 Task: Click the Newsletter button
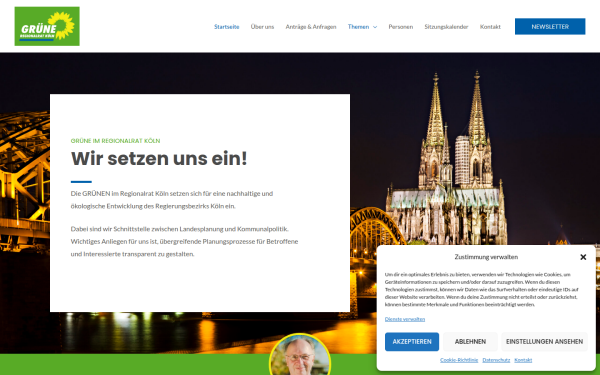coord(550,26)
